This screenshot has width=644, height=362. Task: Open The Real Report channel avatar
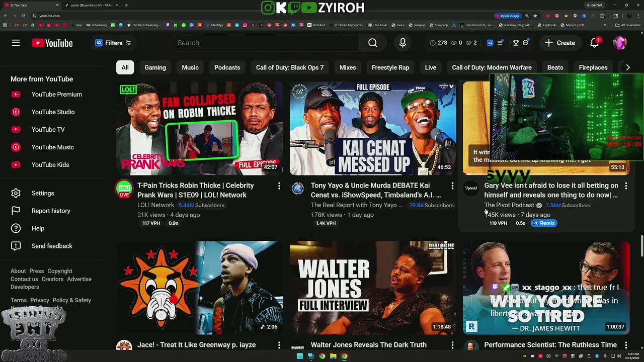pos(298,189)
